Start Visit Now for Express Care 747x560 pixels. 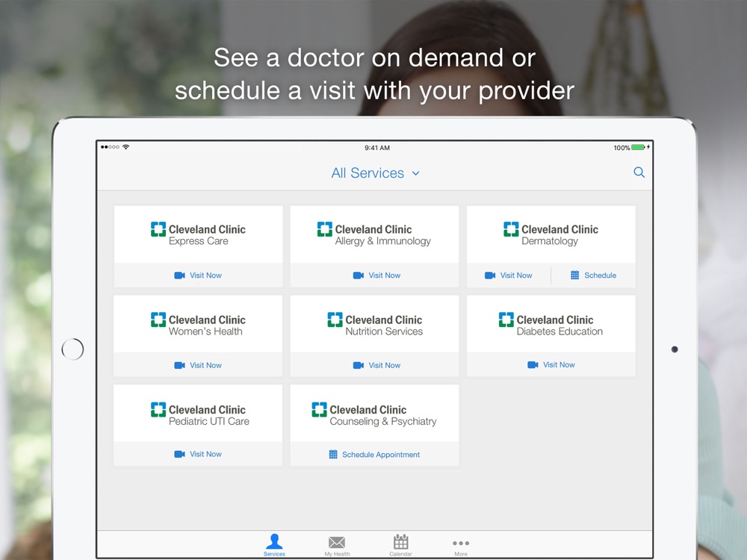coord(206,276)
